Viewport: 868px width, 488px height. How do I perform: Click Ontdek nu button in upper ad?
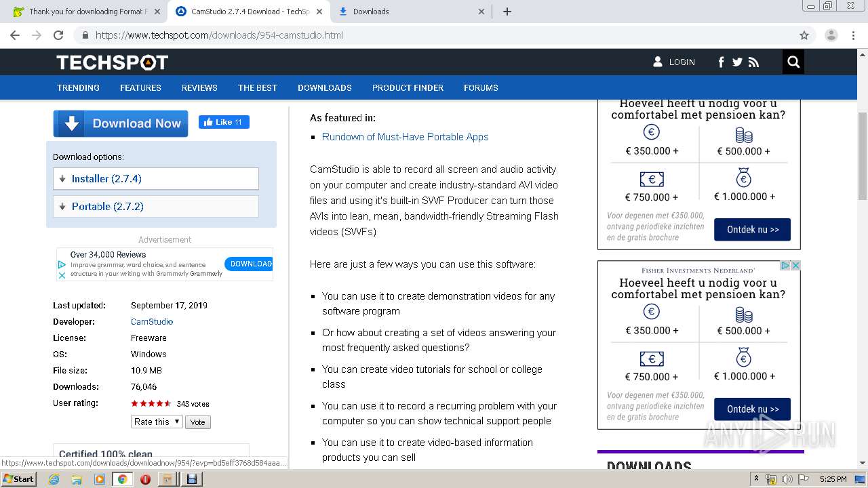[752, 230]
